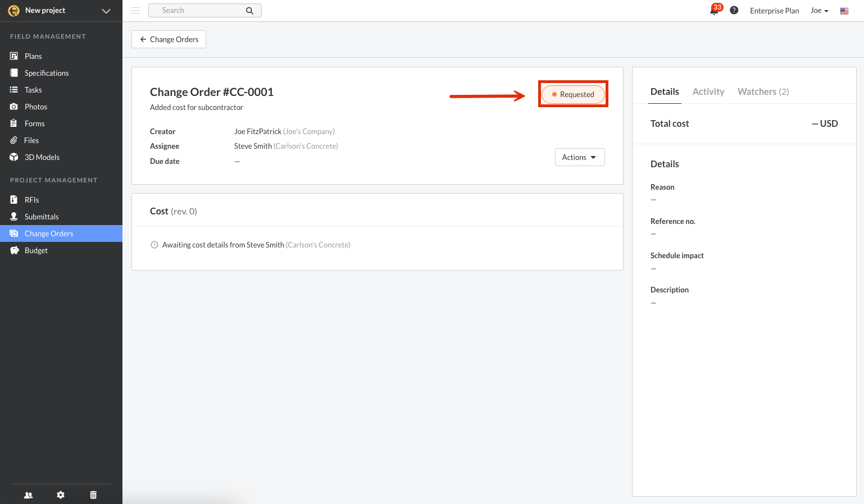Switch to the Activity tab
Screen dimensions: 864x504
pyautogui.click(x=708, y=91)
